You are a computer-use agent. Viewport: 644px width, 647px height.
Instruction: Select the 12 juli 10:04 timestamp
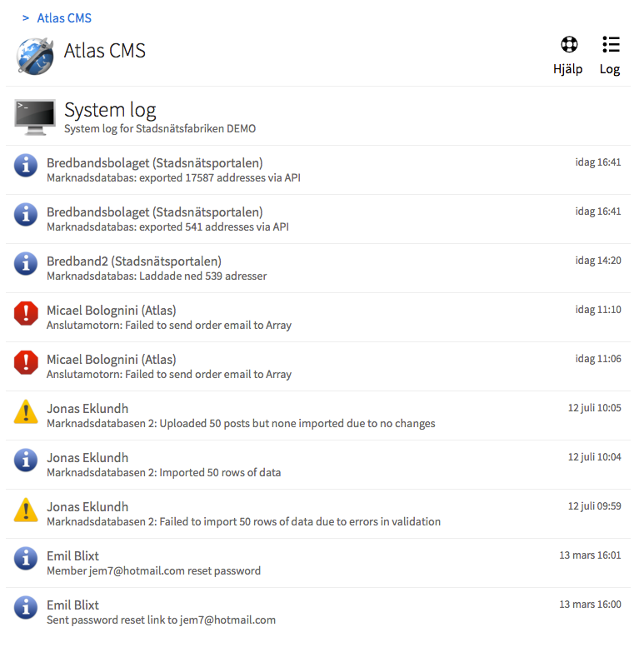coord(594,457)
